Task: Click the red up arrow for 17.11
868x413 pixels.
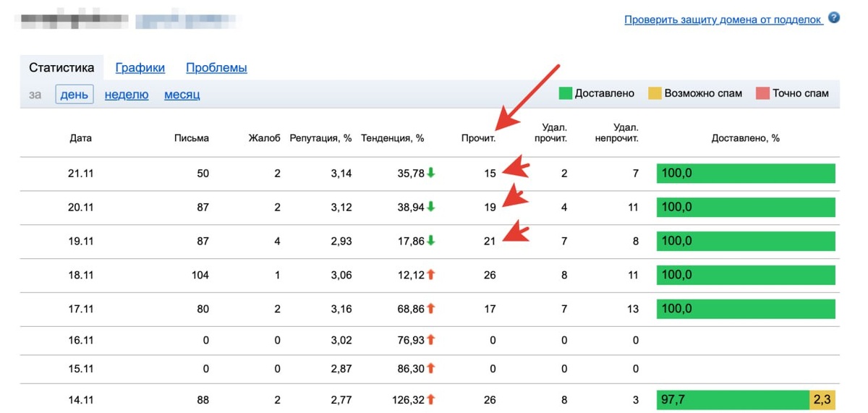Action: tap(431, 309)
